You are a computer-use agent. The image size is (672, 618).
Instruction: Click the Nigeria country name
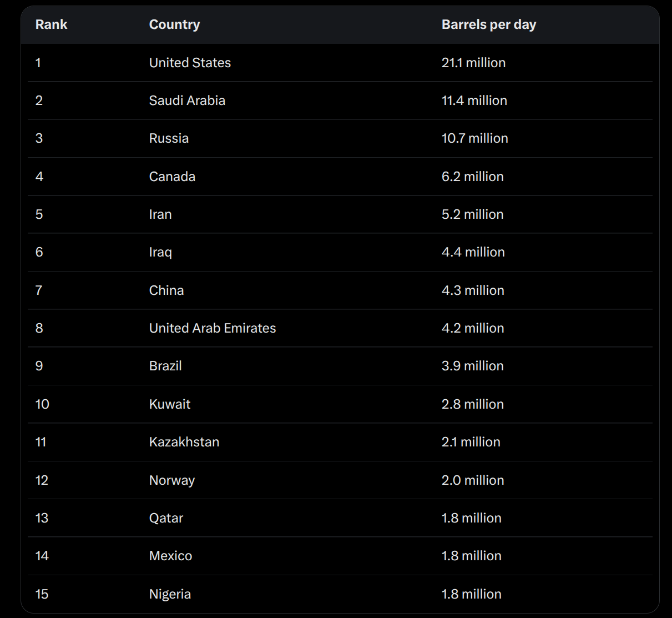tap(170, 594)
